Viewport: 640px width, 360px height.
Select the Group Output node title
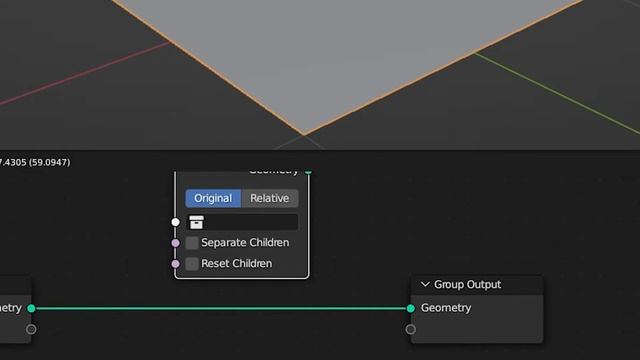coord(467,284)
